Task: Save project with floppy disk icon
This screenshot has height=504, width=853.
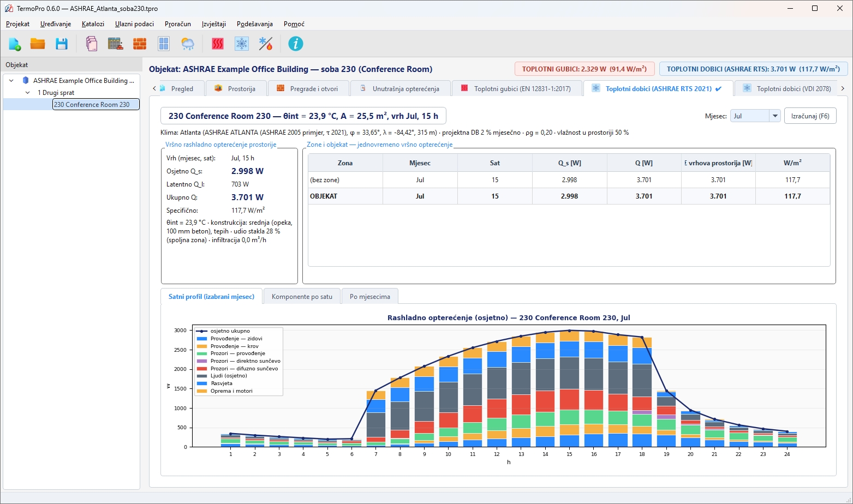Action: 62,44
